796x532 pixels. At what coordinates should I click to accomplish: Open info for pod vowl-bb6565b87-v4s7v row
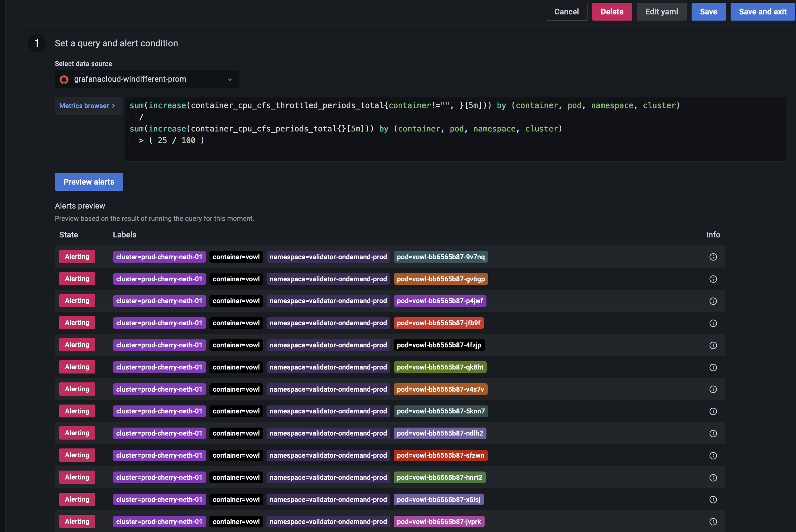[713, 389]
